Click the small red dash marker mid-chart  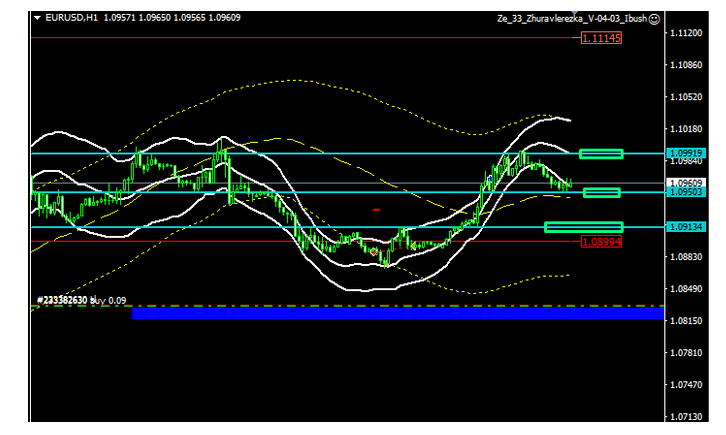point(376,210)
